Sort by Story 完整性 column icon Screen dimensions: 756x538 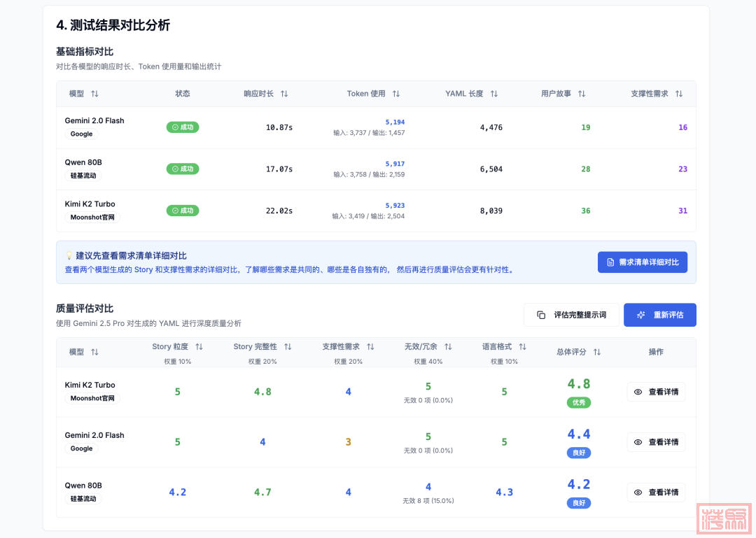[x=288, y=347]
